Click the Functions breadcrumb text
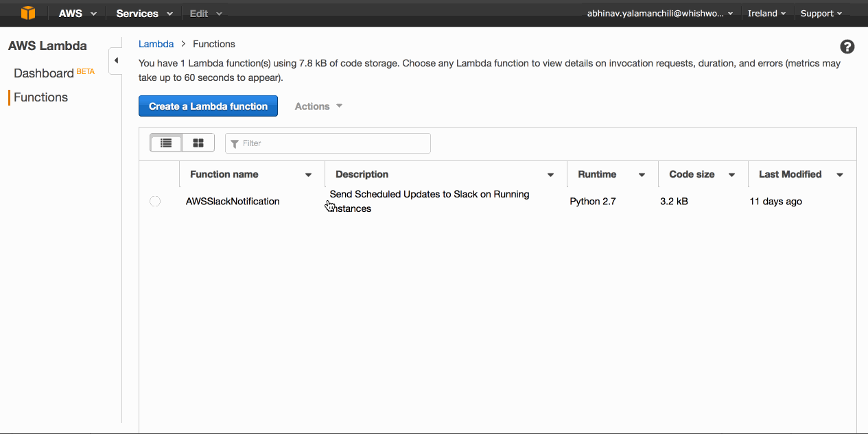868x434 pixels. [214, 44]
